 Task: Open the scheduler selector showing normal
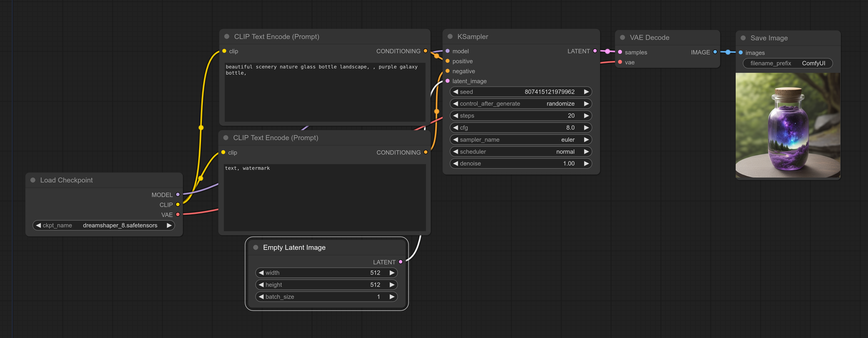point(521,151)
